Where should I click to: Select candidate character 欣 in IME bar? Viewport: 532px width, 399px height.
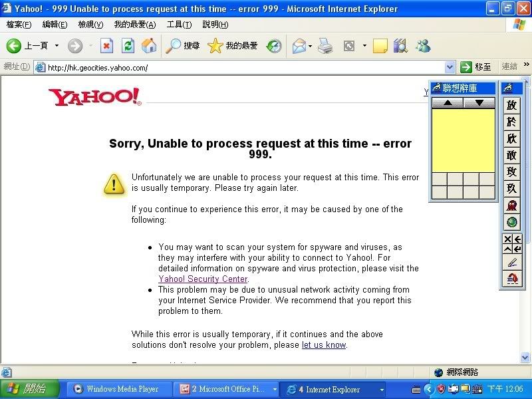click(511, 138)
